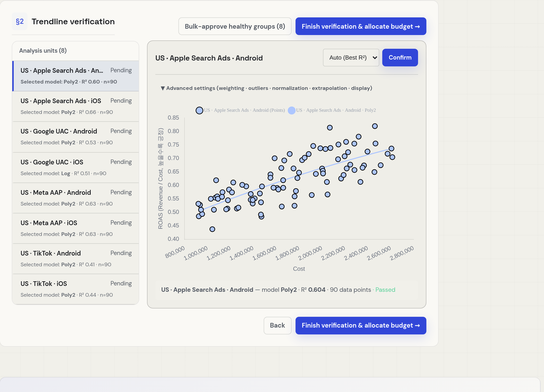Toggle the Poly2 trendline legend marker
The height and width of the screenshot is (392, 544).
[292, 110]
